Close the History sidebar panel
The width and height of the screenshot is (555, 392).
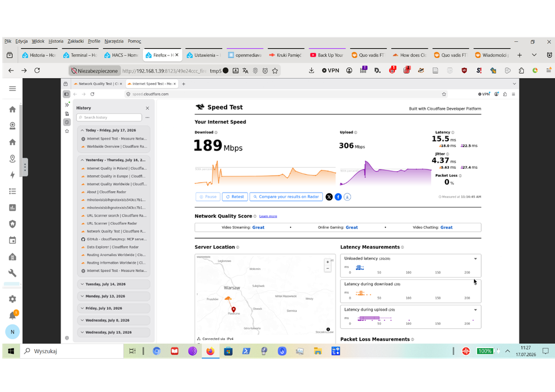point(147,108)
